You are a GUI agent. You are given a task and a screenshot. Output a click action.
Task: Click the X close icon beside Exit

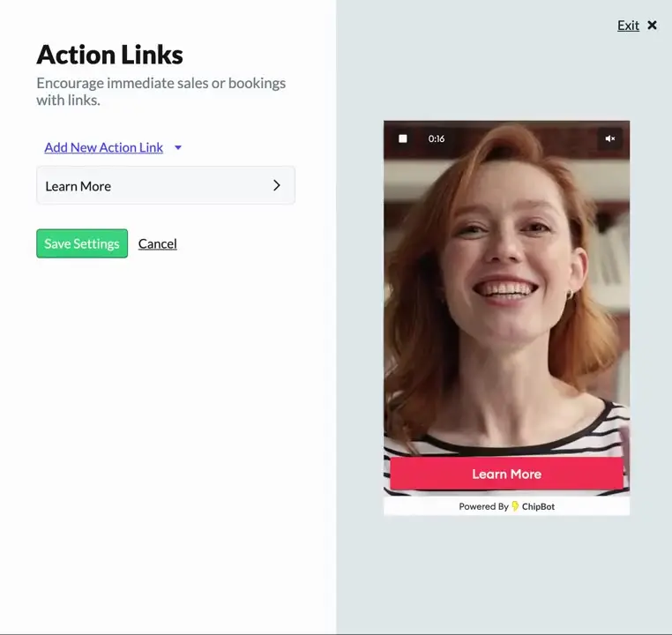653,26
